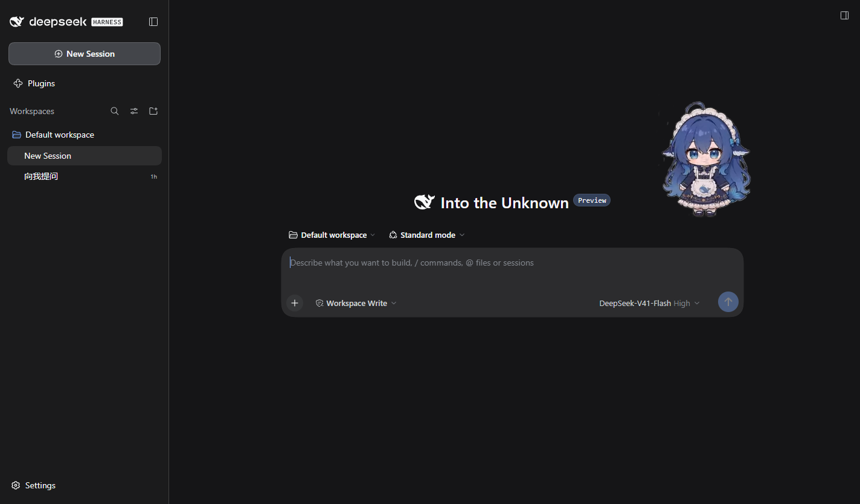Open workspace filter sliders icon
860x504 pixels.
point(134,111)
